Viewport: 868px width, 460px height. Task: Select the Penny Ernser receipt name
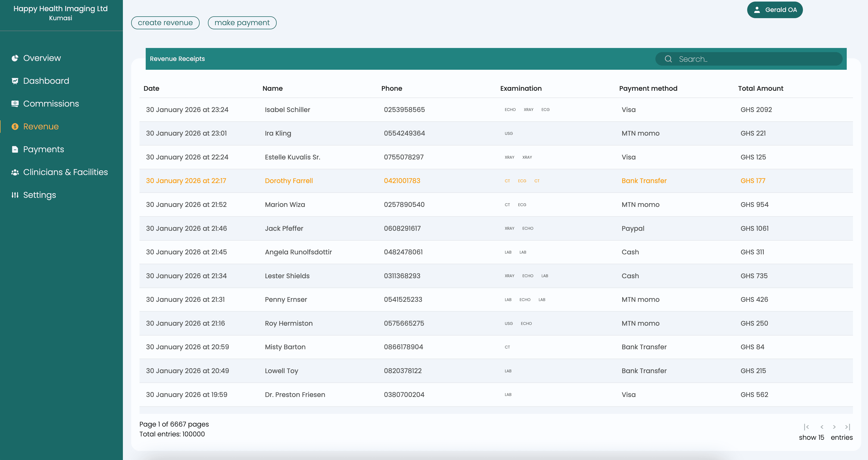tap(286, 299)
